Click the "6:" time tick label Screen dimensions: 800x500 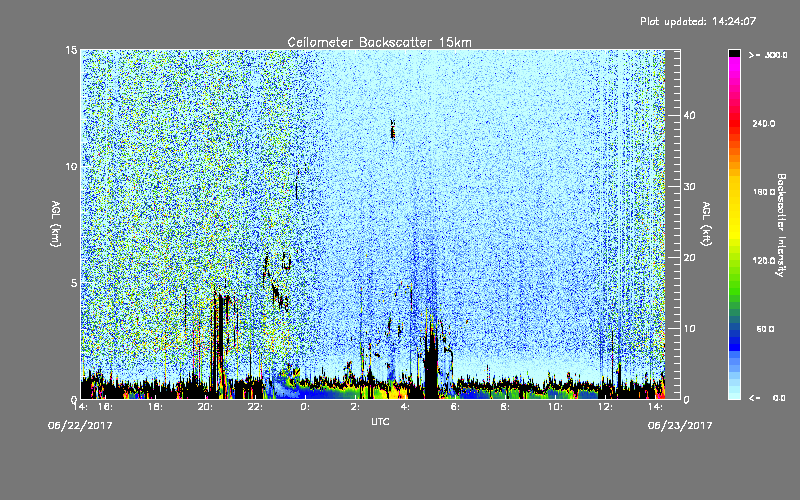[455, 407]
